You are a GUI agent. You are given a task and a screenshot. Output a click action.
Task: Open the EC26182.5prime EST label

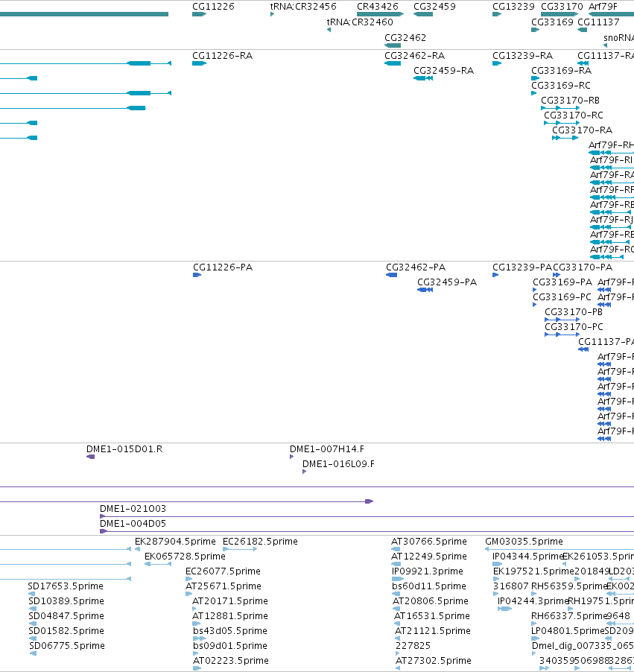(x=260, y=542)
